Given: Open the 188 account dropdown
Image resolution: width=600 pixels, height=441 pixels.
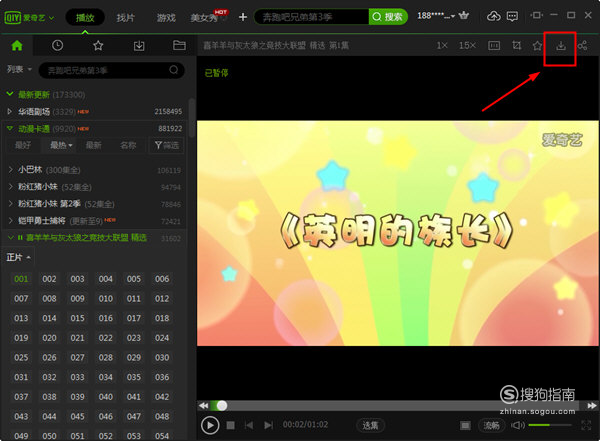Looking at the screenshot, I should click(436, 16).
